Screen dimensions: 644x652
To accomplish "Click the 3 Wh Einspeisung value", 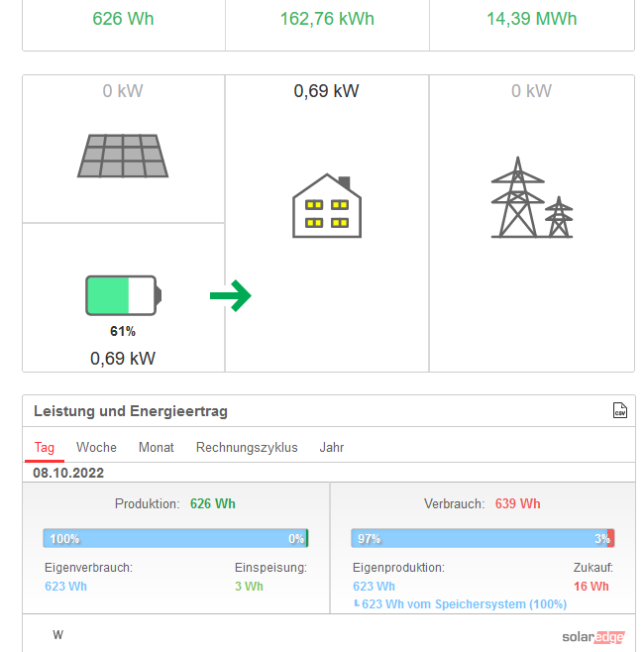I will (249, 586).
